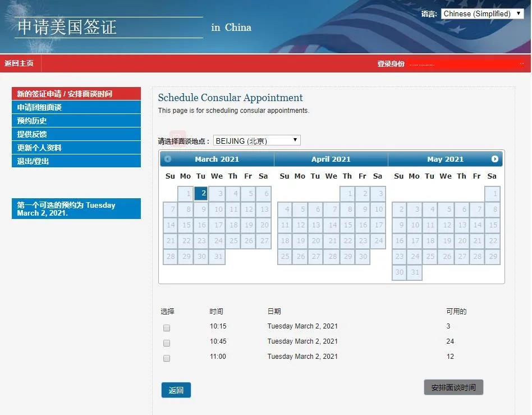
Task: Open the language selection dropdown
Action: pyautogui.click(x=482, y=13)
